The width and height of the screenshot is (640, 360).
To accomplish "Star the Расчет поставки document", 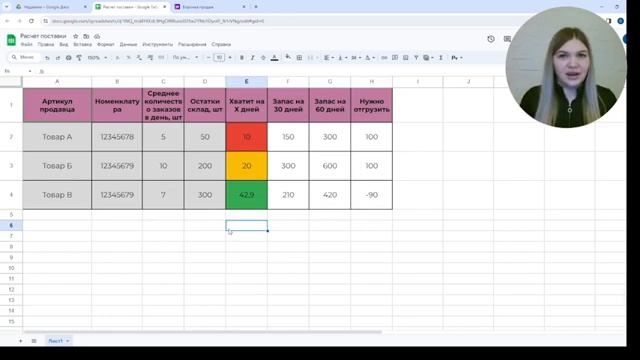I will tap(76, 36).
